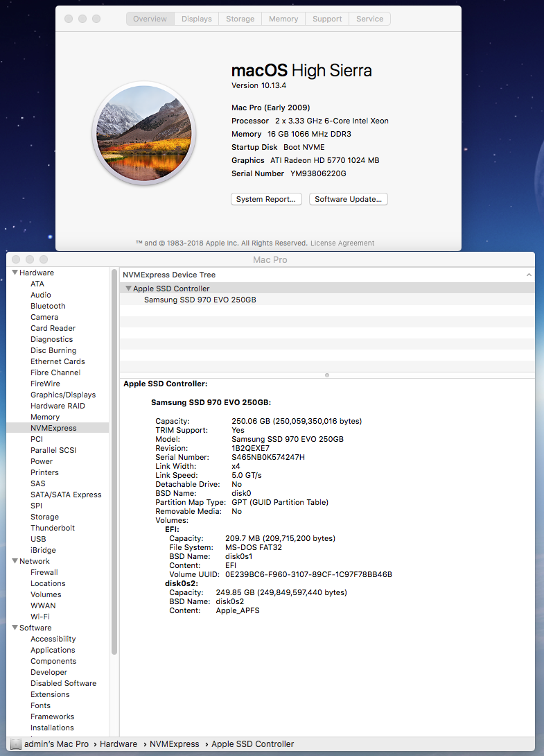The width and height of the screenshot is (544, 756).
Task: Collapse the Network section in sidebar
Action: point(15,560)
